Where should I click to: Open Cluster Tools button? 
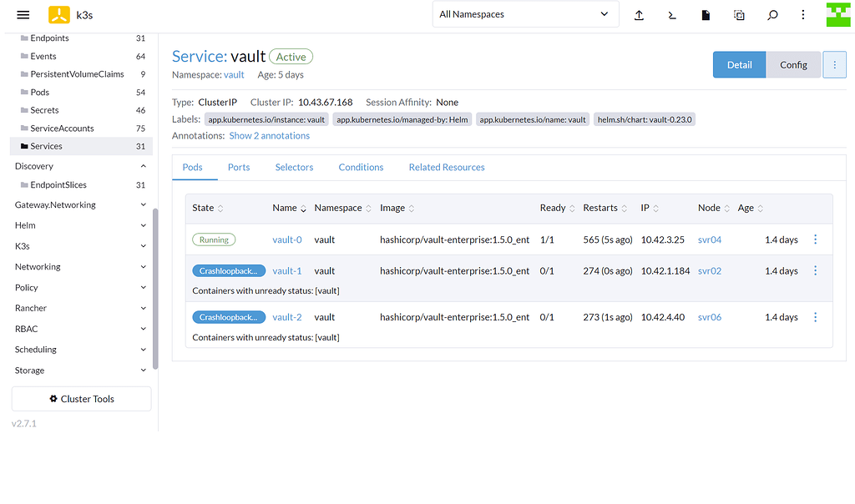coord(81,398)
